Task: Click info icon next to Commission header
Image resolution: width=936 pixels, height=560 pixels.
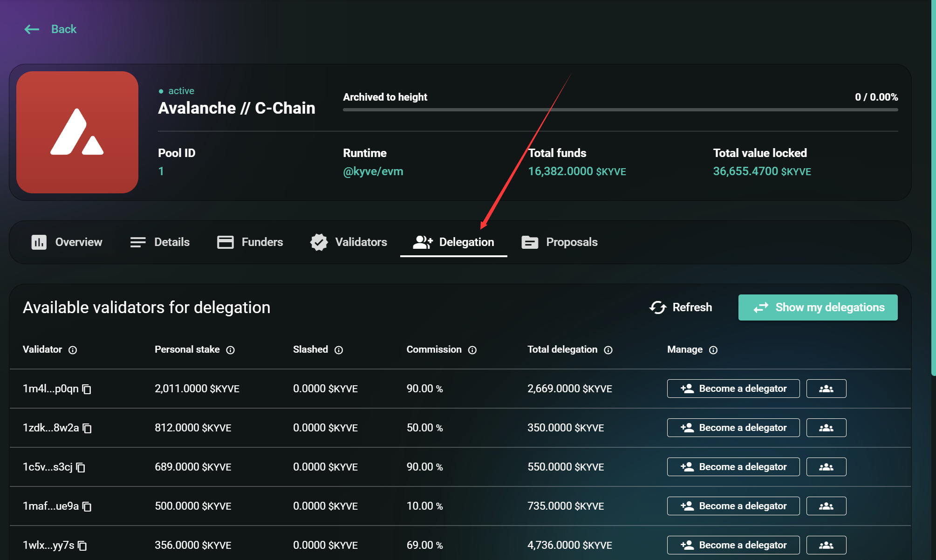Action: pos(472,350)
